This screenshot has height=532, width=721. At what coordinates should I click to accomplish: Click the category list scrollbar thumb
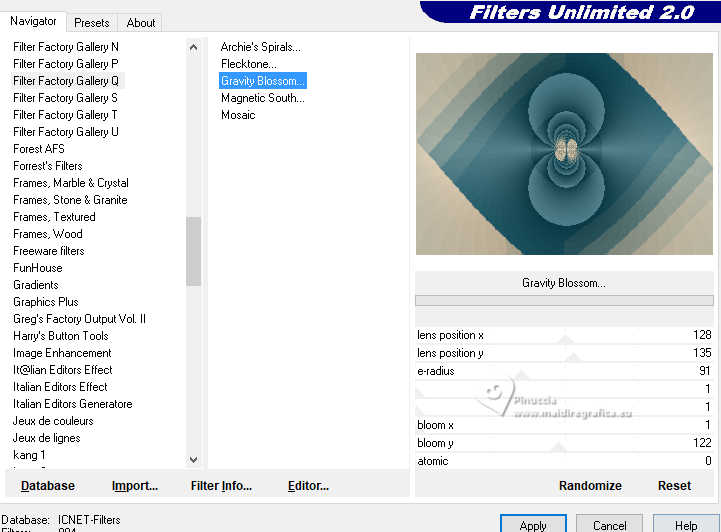[x=194, y=251]
